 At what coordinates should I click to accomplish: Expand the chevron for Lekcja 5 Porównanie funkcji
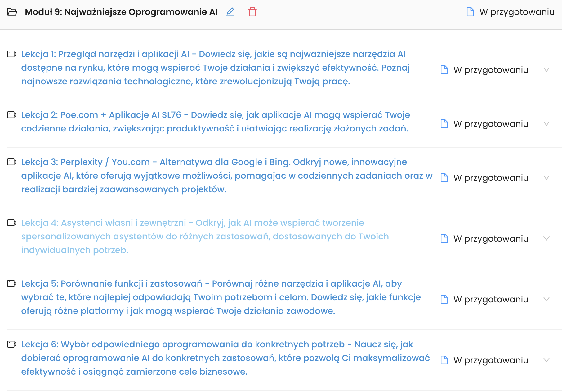pyautogui.click(x=546, y=299)
